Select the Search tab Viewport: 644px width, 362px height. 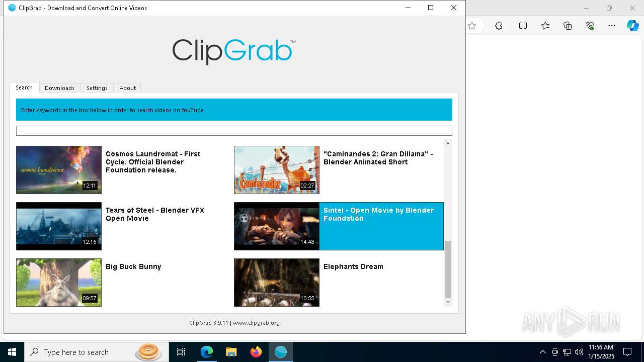24,87
